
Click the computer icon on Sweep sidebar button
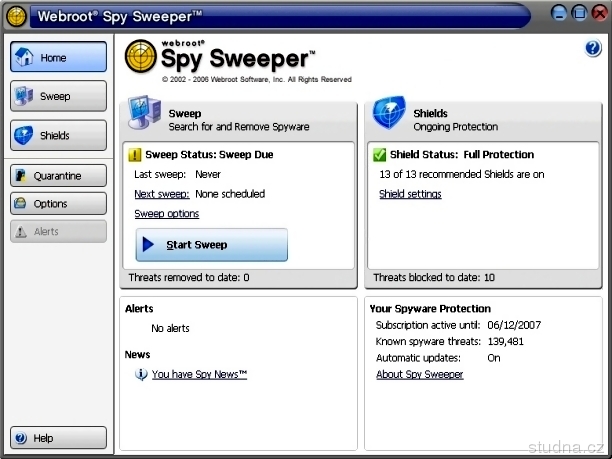pos(24,96)
